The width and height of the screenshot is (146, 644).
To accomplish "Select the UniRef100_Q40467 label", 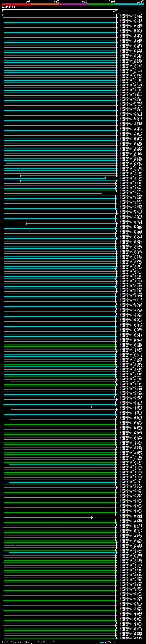I will tap(131, 75).
